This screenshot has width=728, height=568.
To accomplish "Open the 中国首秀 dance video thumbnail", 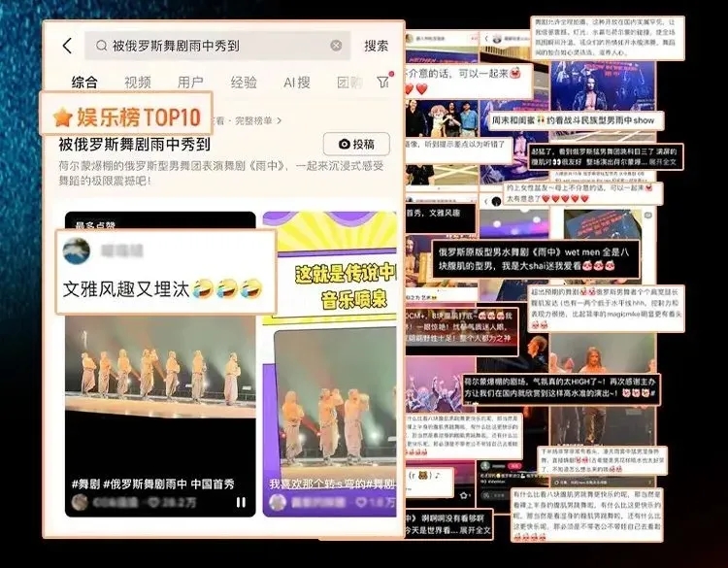I will point(160,364).
